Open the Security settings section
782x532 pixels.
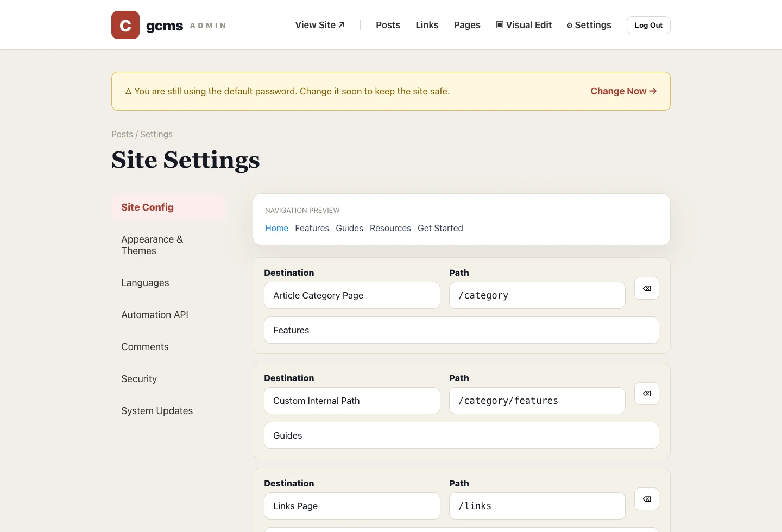point(168,379)
